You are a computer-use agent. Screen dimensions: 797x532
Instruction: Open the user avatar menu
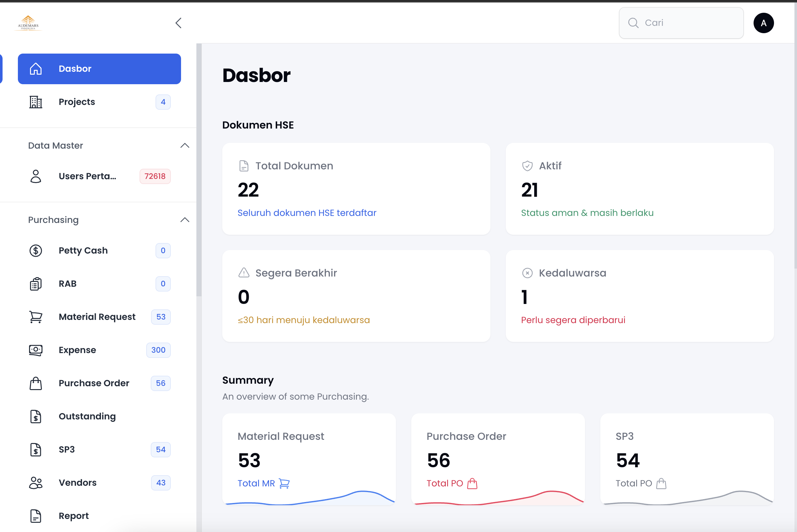pyautogui.click(x=763, y=23)
